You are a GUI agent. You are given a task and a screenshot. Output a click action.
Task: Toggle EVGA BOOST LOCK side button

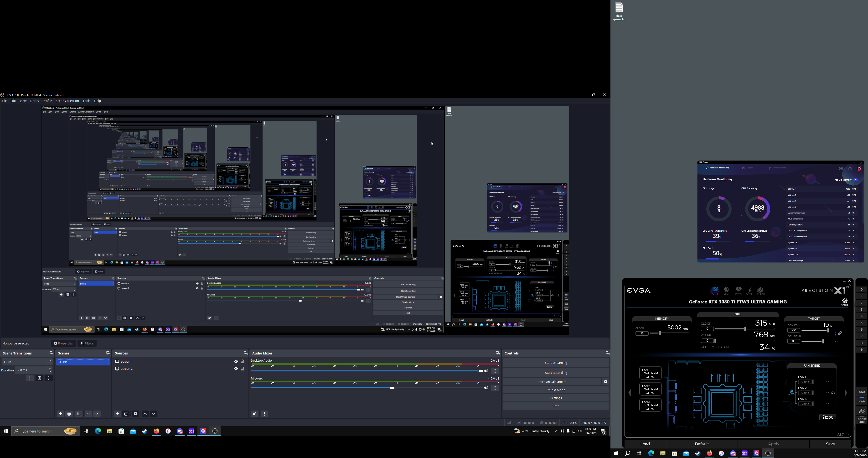(862, 420)
